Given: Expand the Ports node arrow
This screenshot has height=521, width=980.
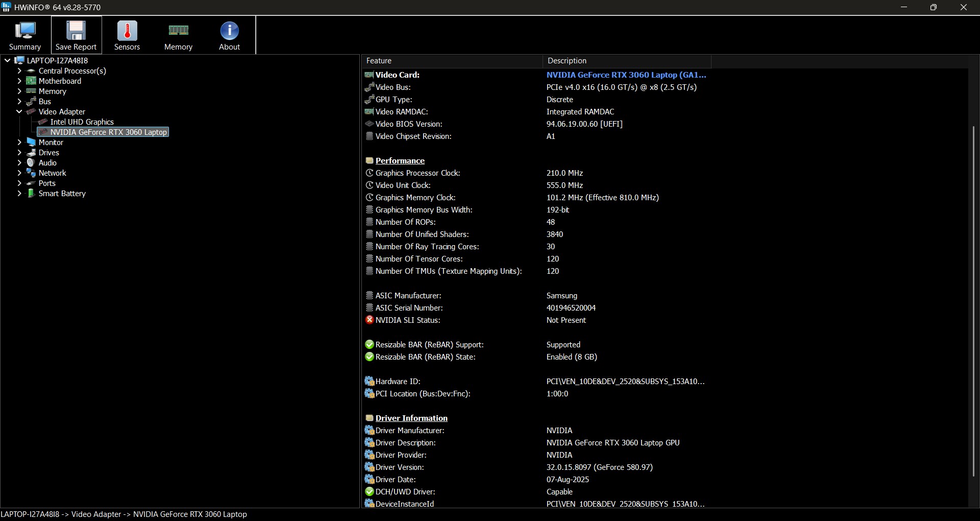Looking at the screenshot, I should tap(19, 183).
